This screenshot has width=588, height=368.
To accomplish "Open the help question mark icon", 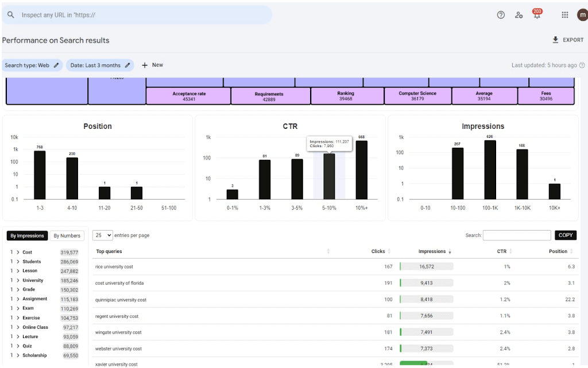I will [x=501, y=15].
